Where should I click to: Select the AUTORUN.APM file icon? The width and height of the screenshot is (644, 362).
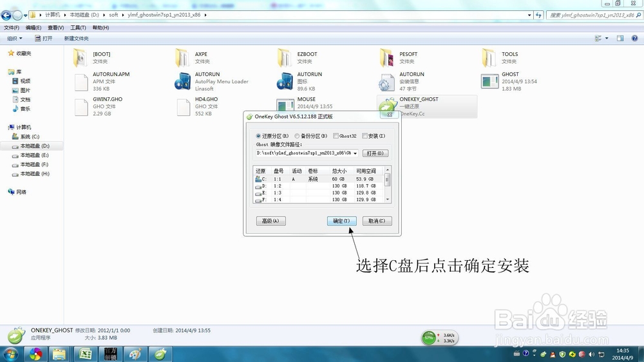pyautogui.click(x=81, y=82)
